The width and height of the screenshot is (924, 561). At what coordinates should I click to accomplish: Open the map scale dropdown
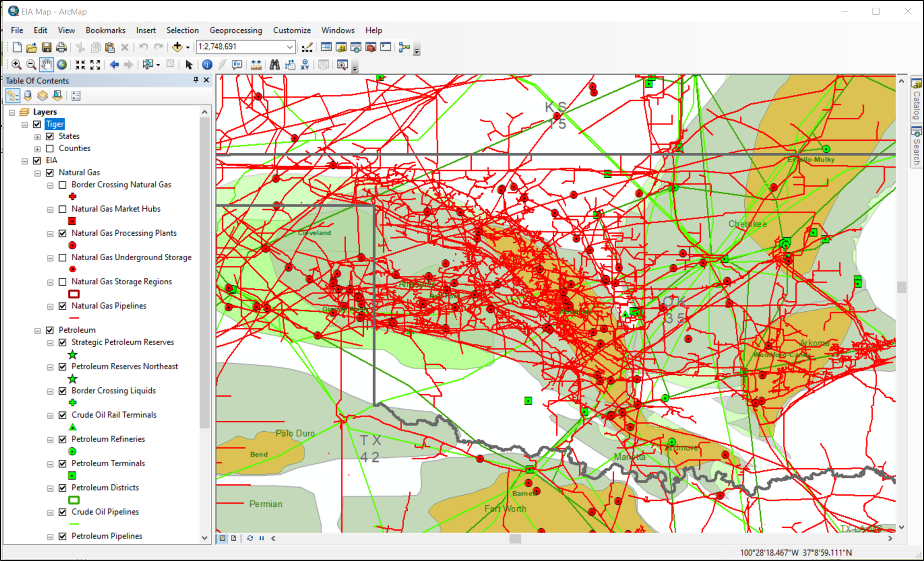(x=289, y=47)
